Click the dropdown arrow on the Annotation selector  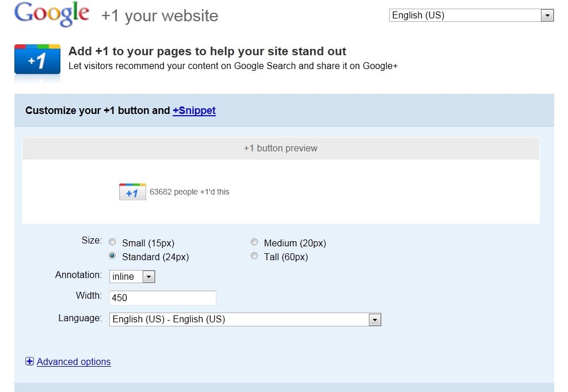coord(148,277)
